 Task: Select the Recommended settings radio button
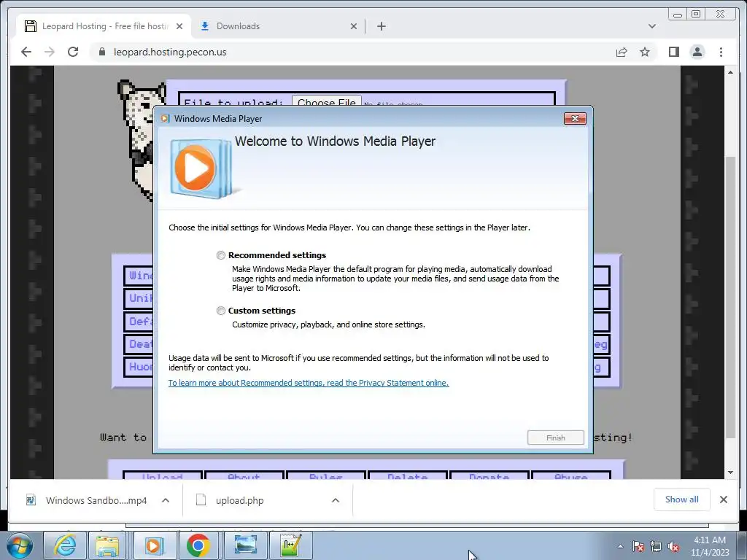220,255
